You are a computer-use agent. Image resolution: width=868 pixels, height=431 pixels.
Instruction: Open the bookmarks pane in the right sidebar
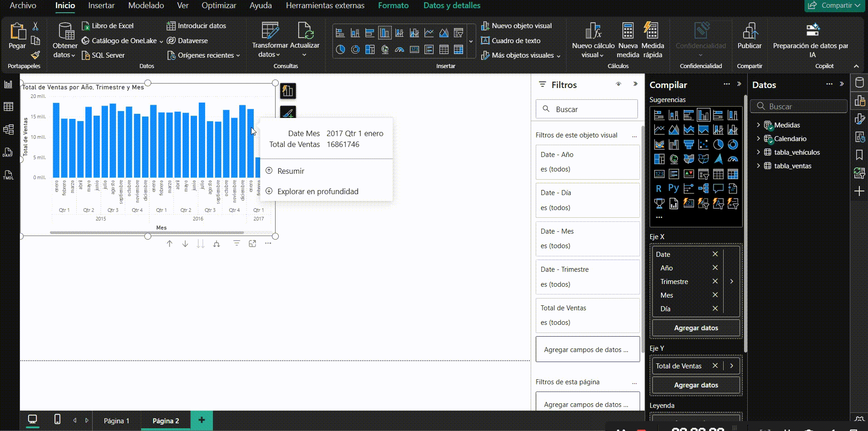860,155
